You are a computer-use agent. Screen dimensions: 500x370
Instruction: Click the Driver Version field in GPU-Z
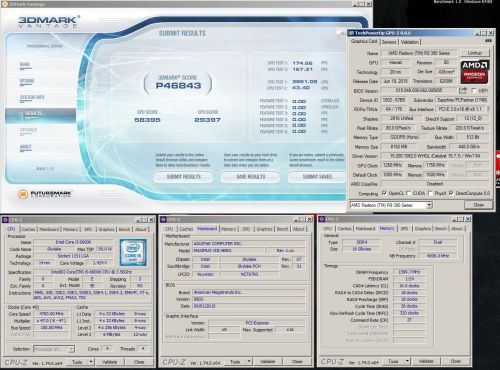point(435,156)
